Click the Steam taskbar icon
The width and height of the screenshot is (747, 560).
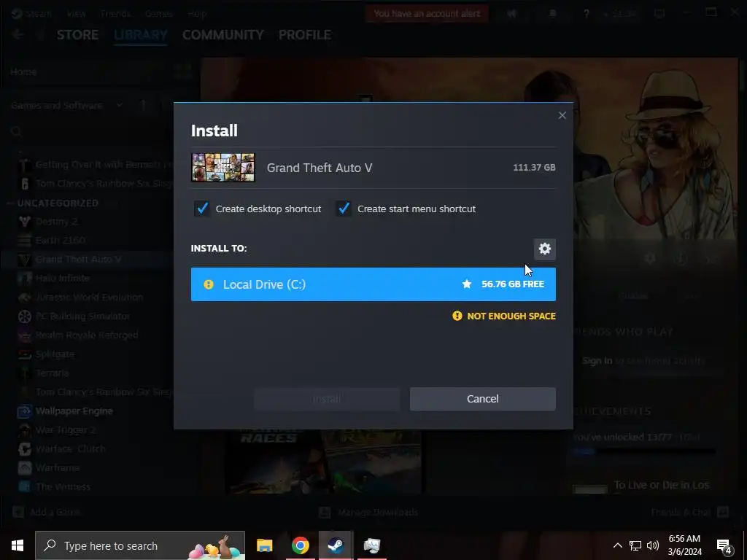pos(336,545)
